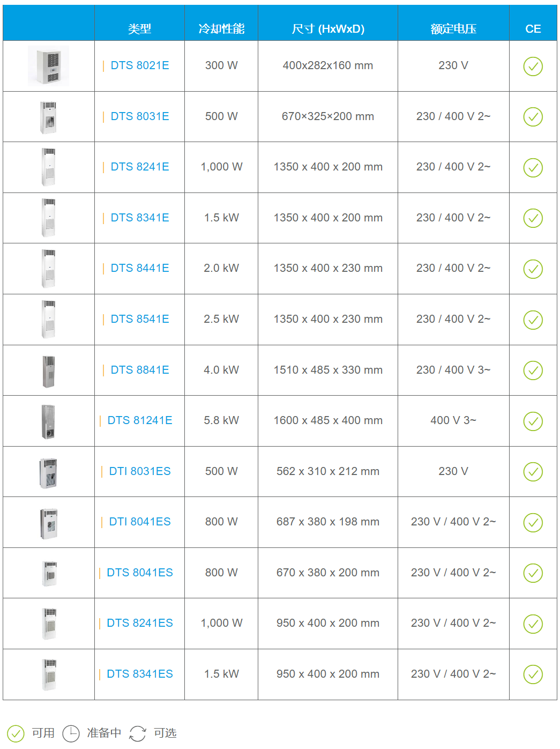Click the CE checkmark for DTS 8841E

[533, 370]
